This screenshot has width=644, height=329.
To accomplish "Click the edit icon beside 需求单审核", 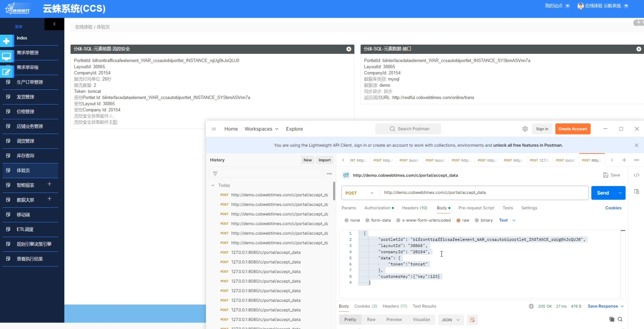I will [6, 72].
